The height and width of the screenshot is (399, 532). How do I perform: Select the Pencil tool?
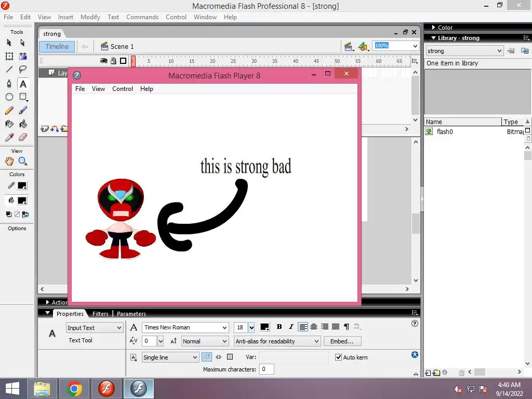tap(9, 110)
